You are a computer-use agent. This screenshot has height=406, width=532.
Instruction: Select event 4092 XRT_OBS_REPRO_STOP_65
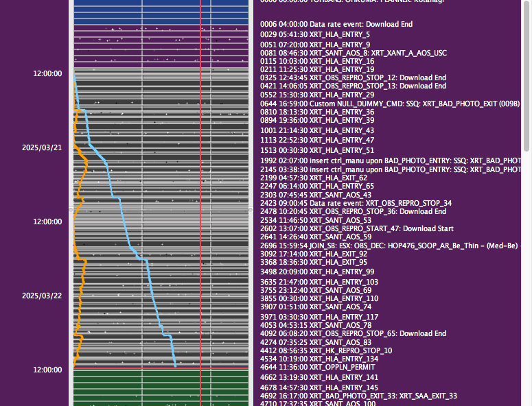(353, 334)
